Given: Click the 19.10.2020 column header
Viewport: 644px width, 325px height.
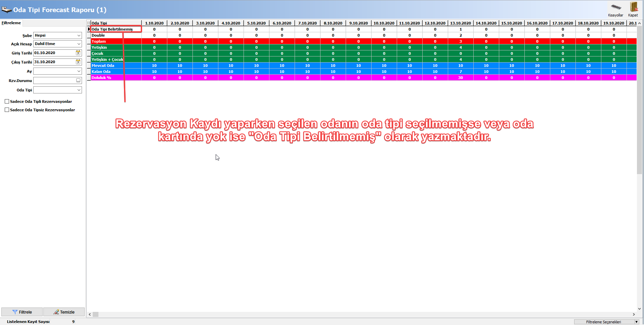Looking at the screenshot, I should 614,23.
